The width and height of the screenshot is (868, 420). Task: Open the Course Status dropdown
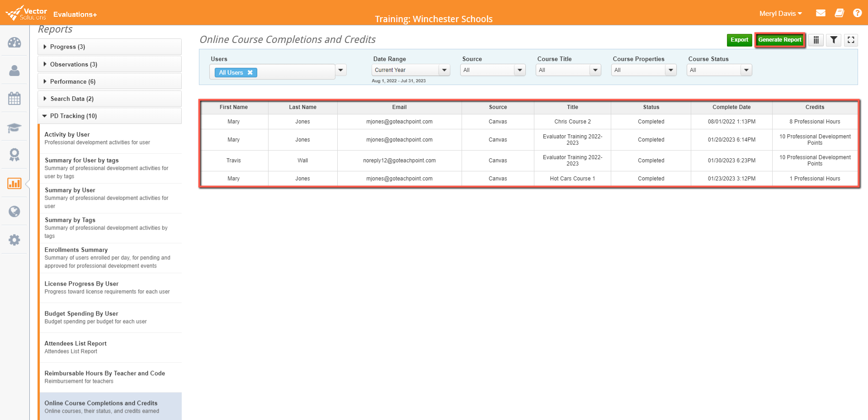pos(746,70)
